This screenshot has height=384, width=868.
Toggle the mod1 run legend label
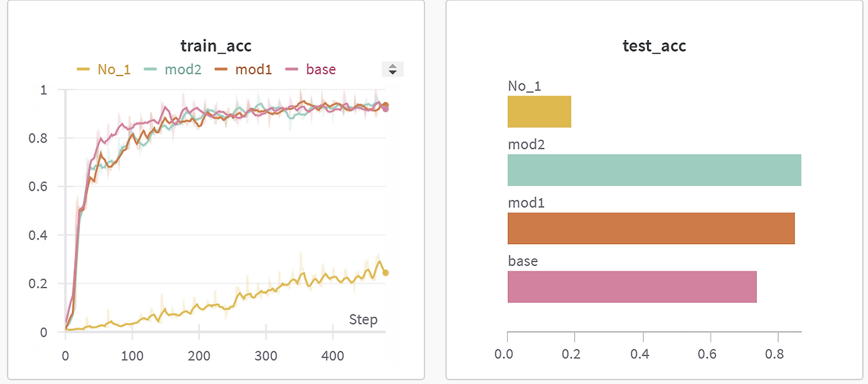[x=254, y=69]
